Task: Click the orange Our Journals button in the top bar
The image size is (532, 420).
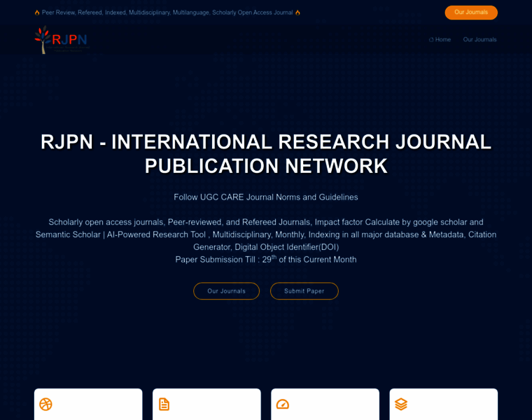Action: click(x=471, y=13)
